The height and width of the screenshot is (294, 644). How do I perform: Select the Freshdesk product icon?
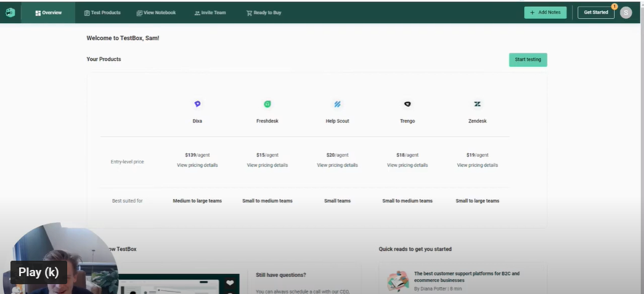pyautogui.click(x=267, y=104)
